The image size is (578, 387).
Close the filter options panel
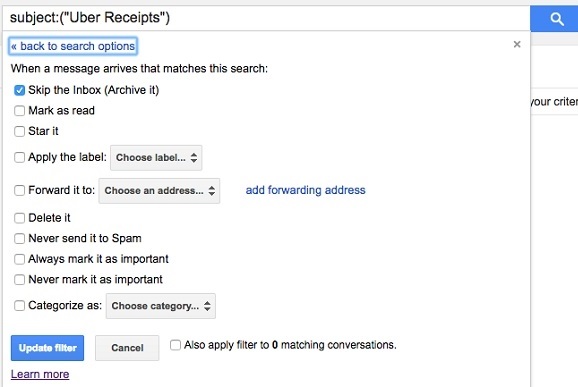(517, 44)
